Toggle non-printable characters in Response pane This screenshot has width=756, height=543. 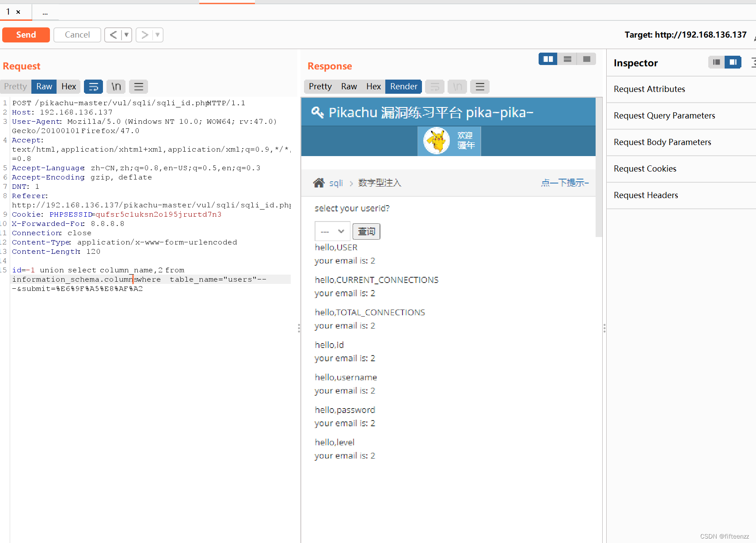tap(457, 87)
